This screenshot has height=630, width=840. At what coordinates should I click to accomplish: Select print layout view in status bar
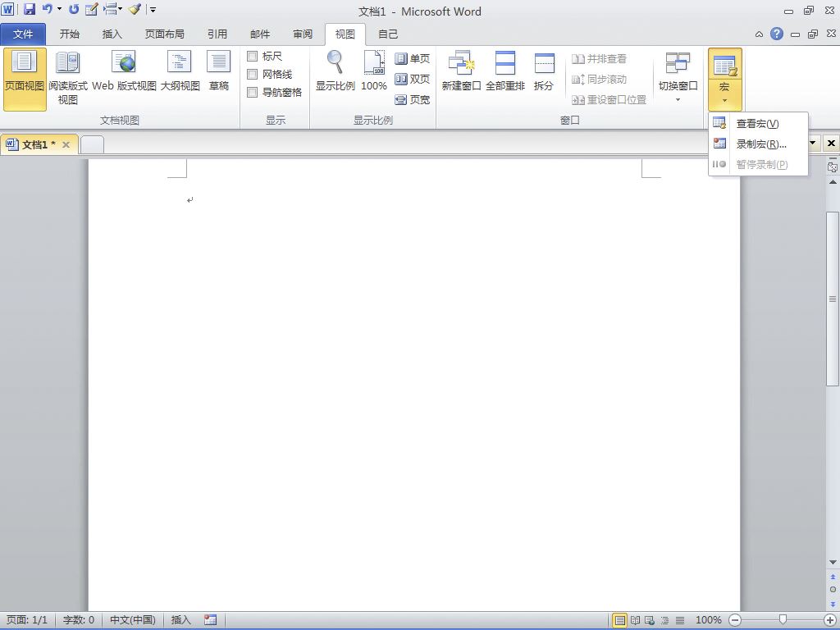620,620
